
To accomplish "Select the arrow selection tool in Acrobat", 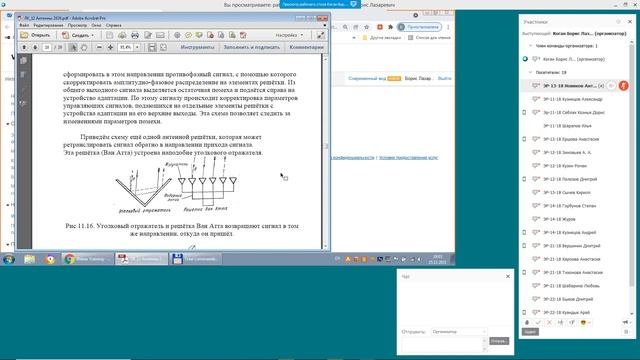I will tap(73, 47).
